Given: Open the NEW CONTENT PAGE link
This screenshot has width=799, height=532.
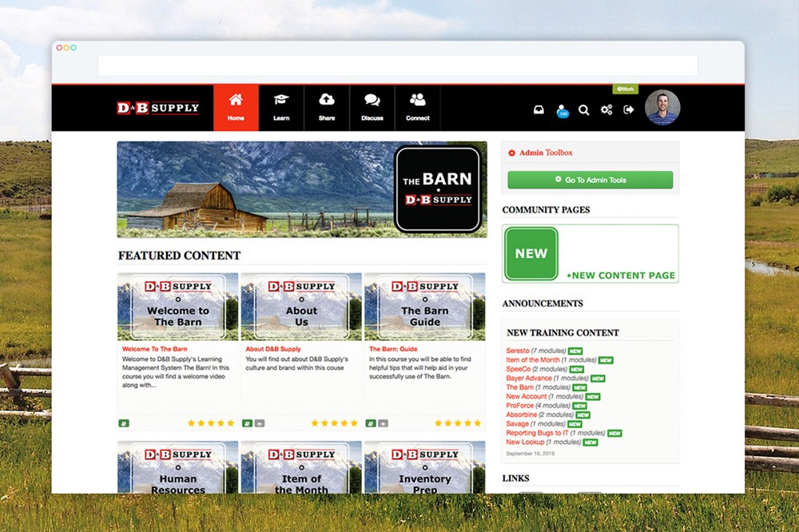Looking at the screenshot, I should 620,275.
